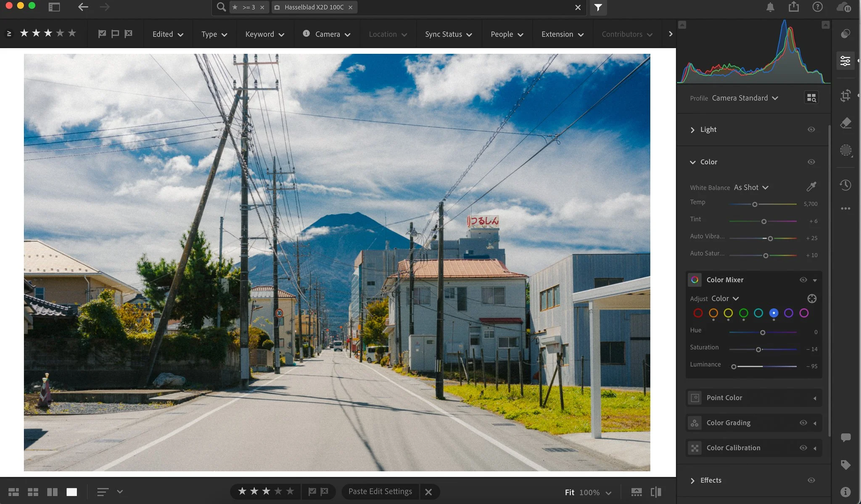The image size is (861, 504).
Task: Open the Versions history panel
Action: click(x=845, y=185)
